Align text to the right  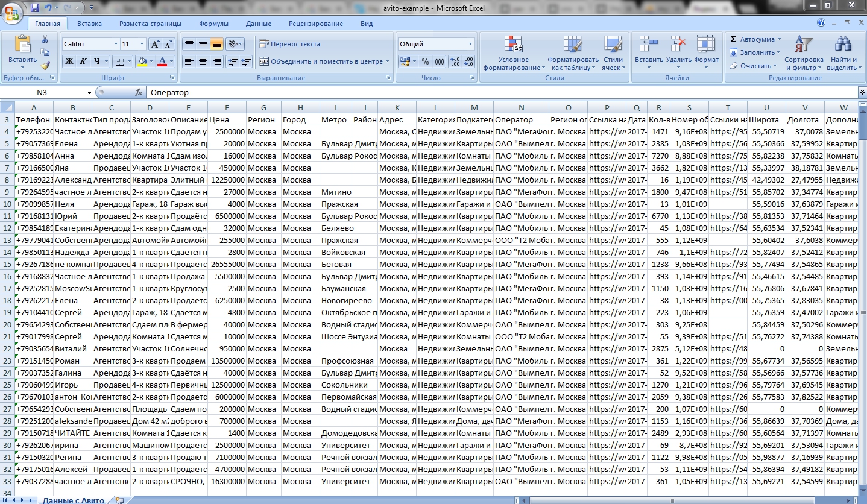[216, 61]
